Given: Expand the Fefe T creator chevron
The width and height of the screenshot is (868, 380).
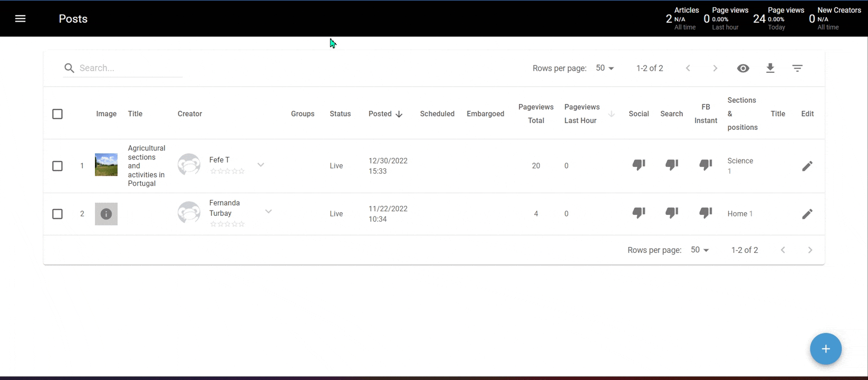Looking at the screenshot, I should [x=261, y=165].
